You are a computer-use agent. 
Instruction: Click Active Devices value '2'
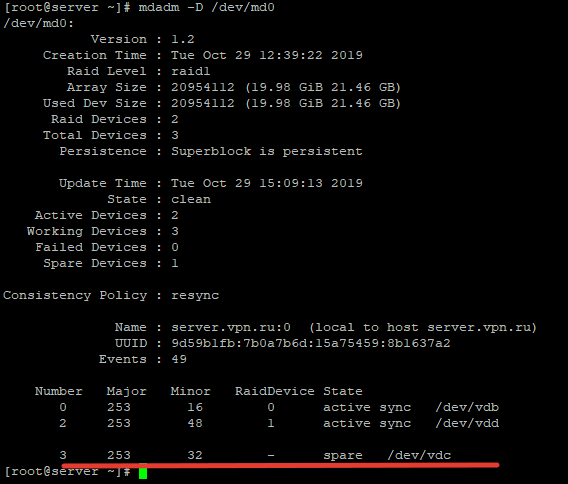[175, 215]
